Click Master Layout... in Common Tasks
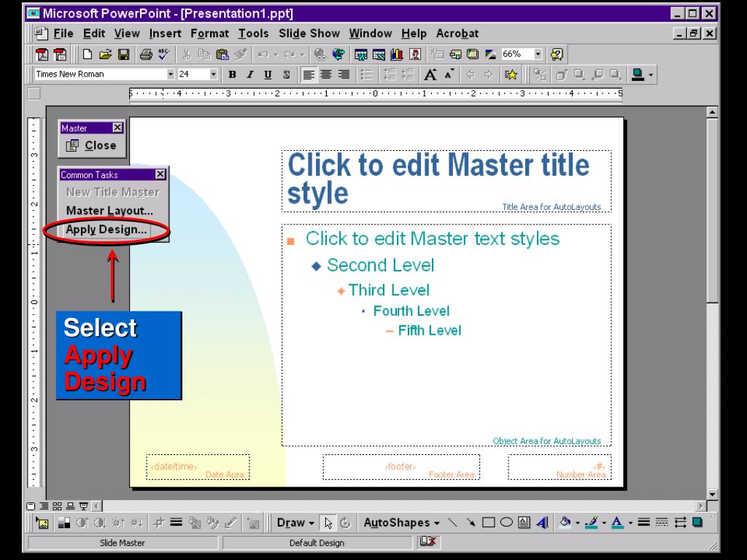The image size is (747, 560). pyautogui.click(x=109, y=211)
